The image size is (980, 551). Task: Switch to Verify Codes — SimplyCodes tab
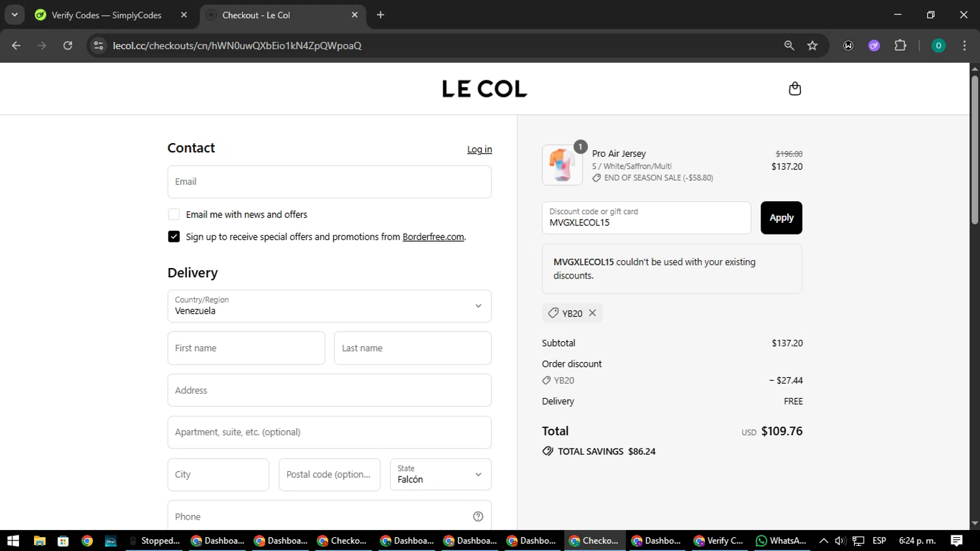click(108, 14)
